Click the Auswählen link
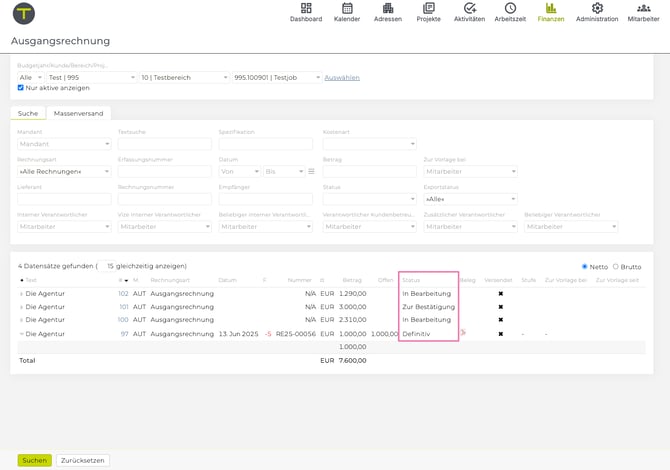Image resolution: width=670 pixels, height=470 pixels. tap(342, 77)
